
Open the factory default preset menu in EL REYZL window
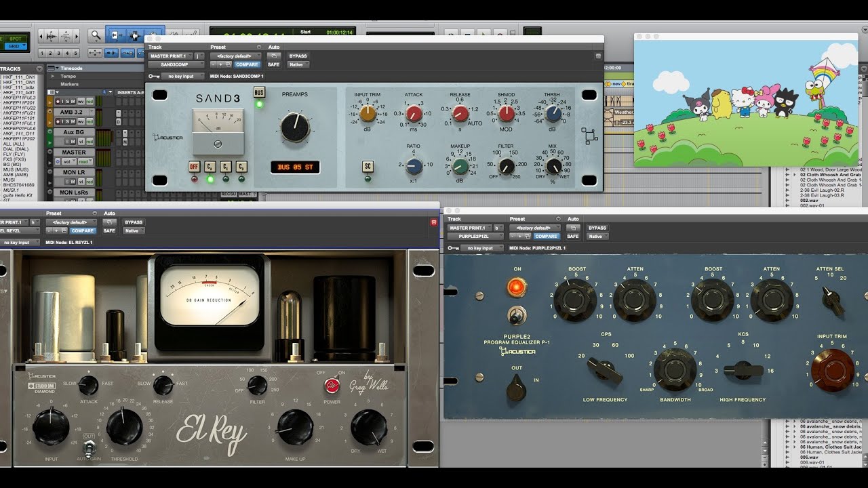tap(71, 222)
